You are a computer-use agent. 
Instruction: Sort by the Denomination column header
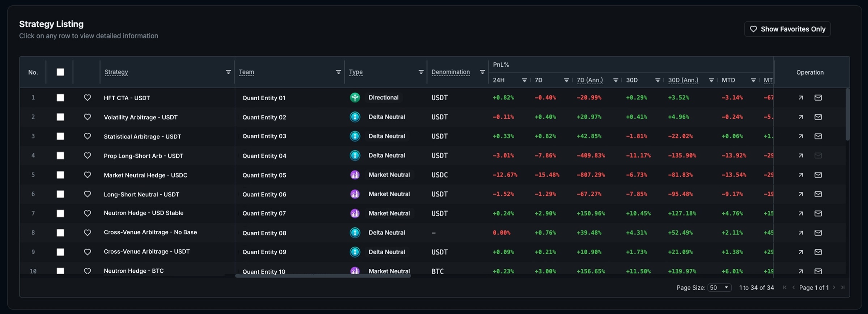[x=451, y=72]
